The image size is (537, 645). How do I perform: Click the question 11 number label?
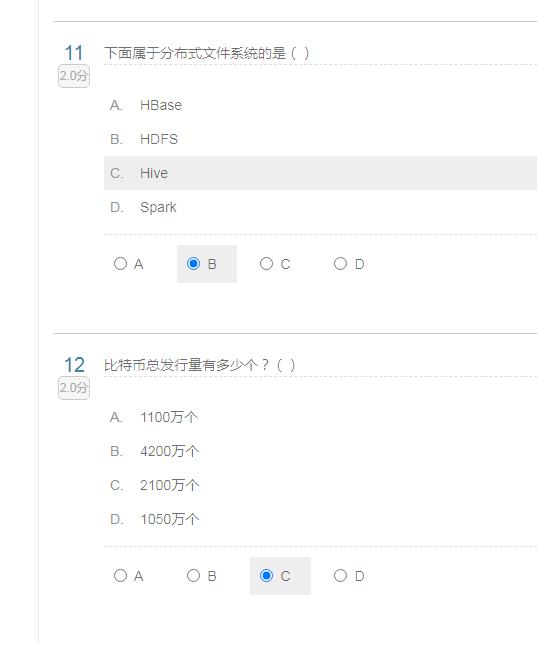(74, 53)
